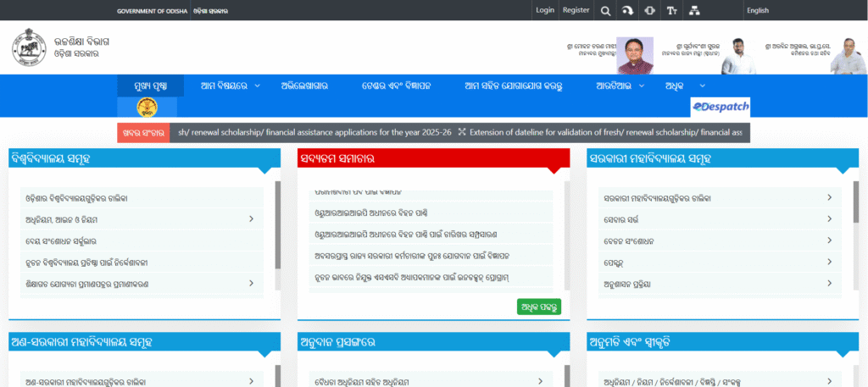This screenshot has width=868, height=387.
Task: Open the ଆମ ସହିତ ଯୋଗାଯୋଗ କରନ୍ତୁ menu item
Action: click(x=514, y=86)
